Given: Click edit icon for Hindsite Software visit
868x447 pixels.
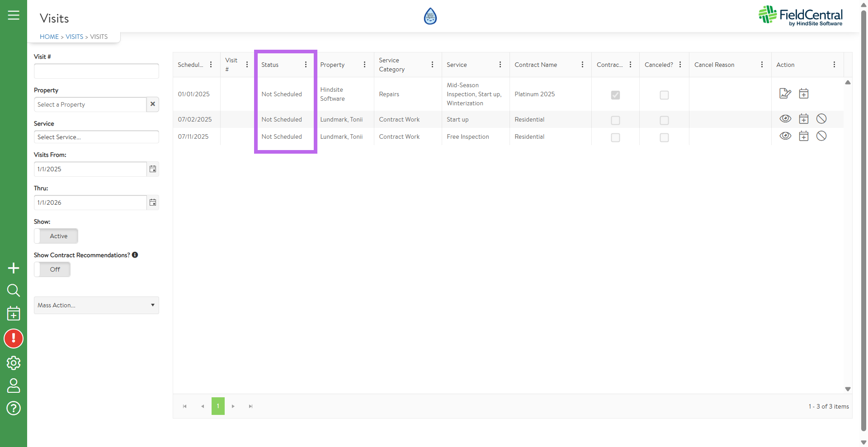Looking at the screenshot, I should pyautogui.click(x=785, y=94).
